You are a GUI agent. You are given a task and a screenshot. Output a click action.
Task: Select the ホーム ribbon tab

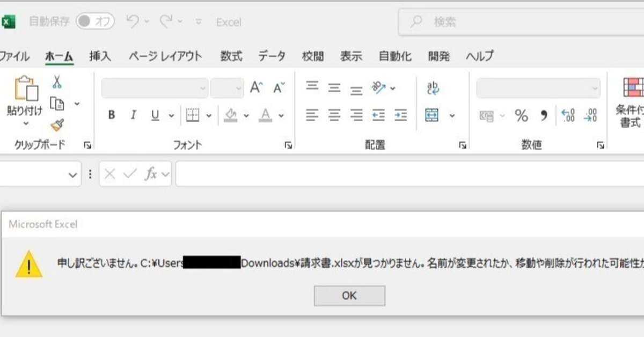tap(59, 56)
